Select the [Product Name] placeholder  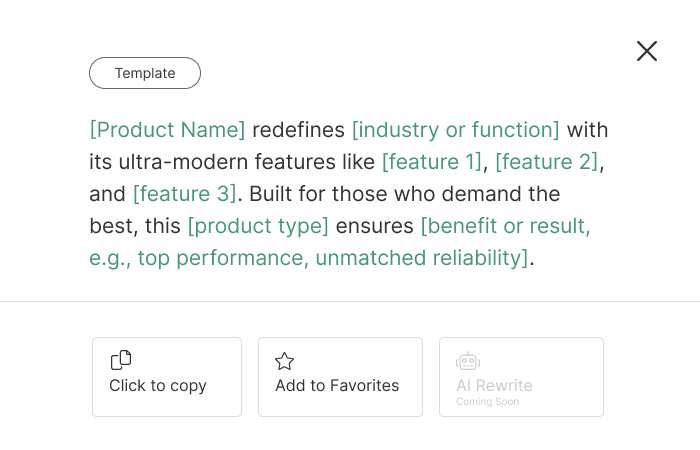pos(167,130)
